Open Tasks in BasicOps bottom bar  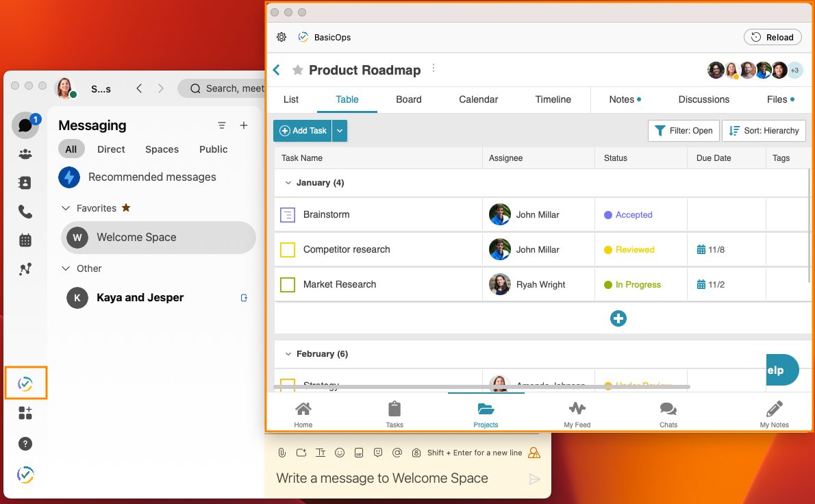click(x=394, y=414)
